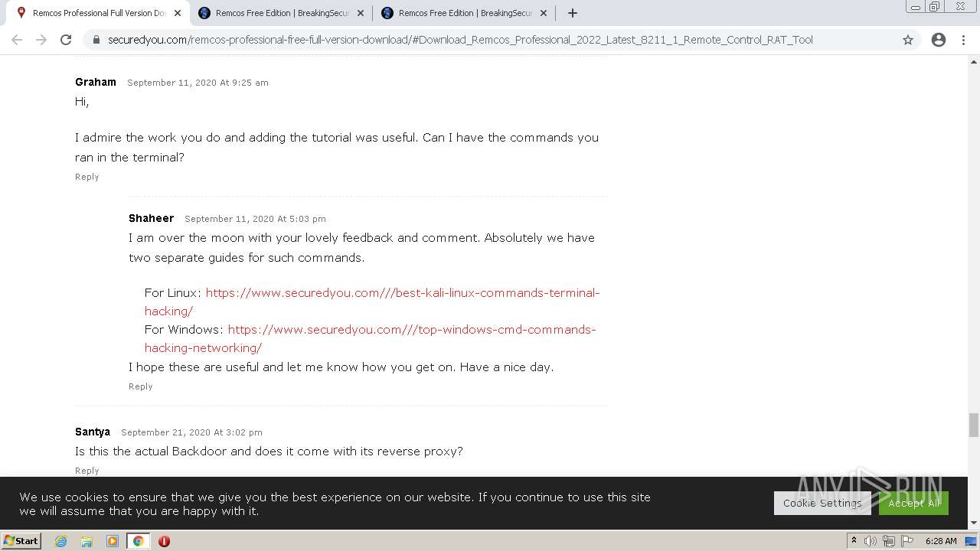Open the Kali Linux commands guide link
The image size is (980, 551).
tap(372, 302)
